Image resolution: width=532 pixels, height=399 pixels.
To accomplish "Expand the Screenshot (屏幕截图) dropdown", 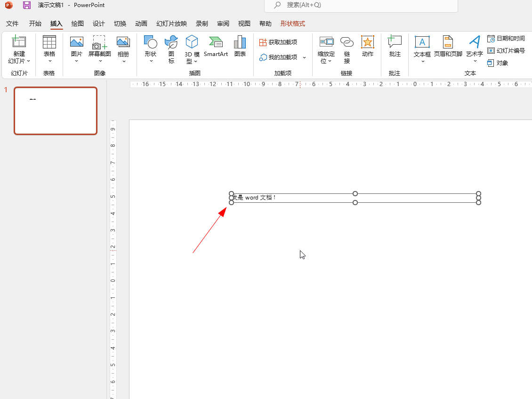I will tap(100, 61).
